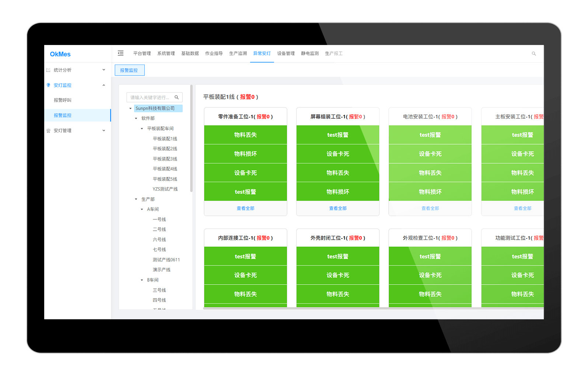Open the 系统管理 top menu
This screenshot has height=376, width=588.
pyautogui.click(x=166, y=53)
